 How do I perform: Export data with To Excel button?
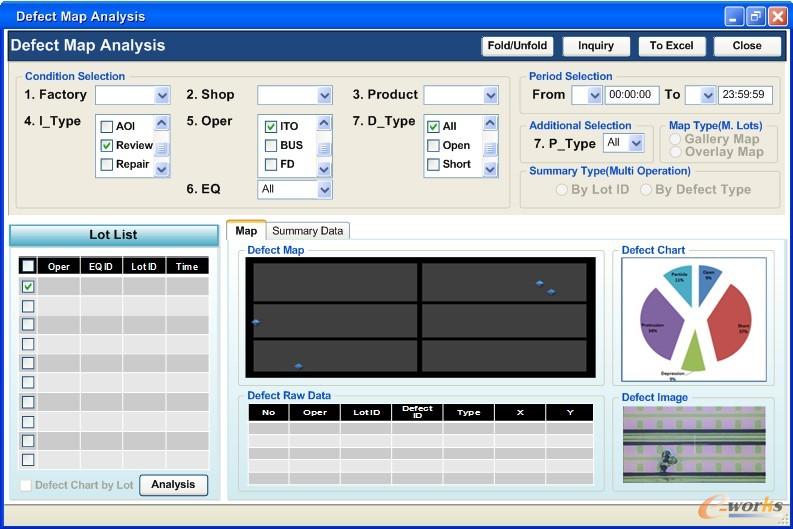point(670,46)
